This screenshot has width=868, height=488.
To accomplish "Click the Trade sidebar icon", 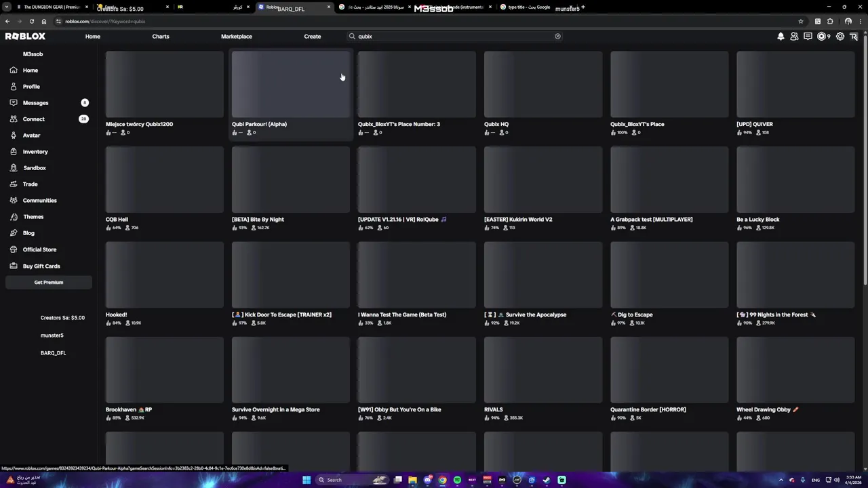I will click(14, 184).
